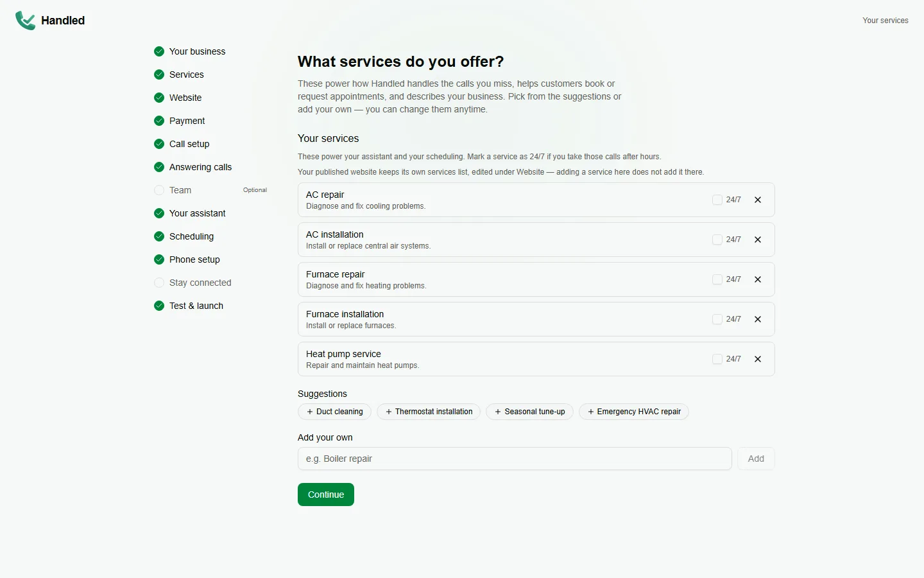Remove Furnace repair service with X icon
Viewport: 924px width, 578px height.
point(758,279)
